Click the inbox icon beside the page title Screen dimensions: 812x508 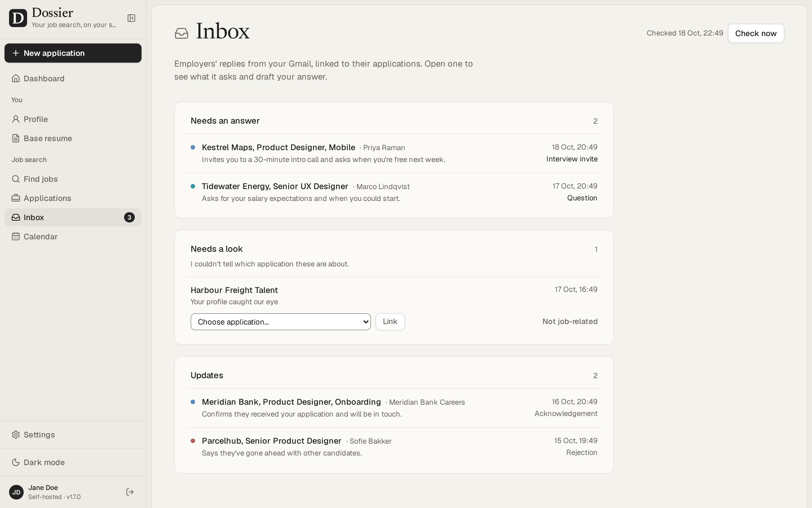click(x=182, y=33)
